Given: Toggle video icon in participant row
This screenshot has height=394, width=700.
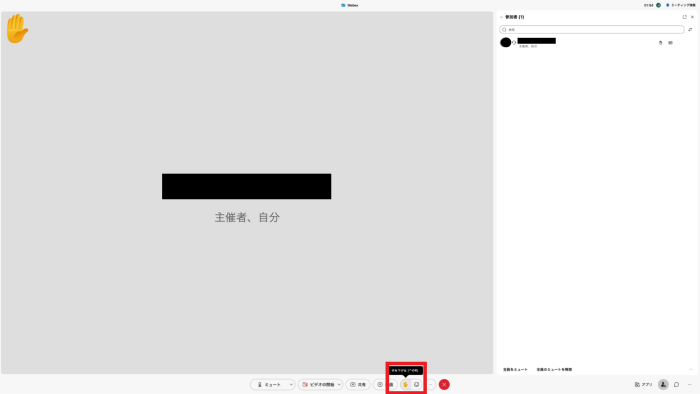Looking at the screenshot, I should [x=671, y=43].
